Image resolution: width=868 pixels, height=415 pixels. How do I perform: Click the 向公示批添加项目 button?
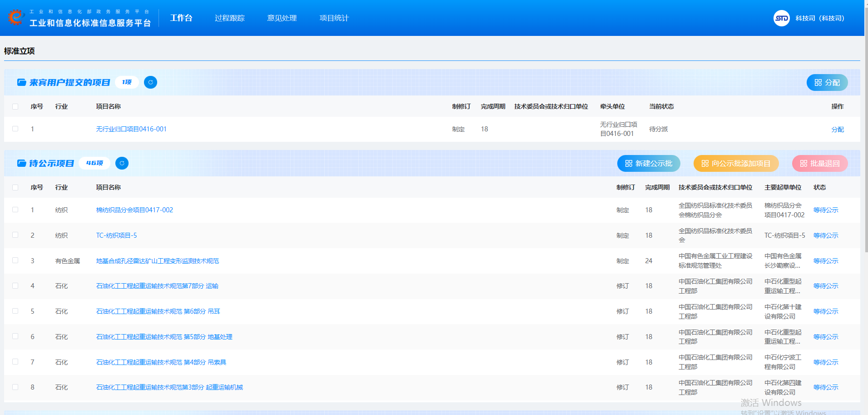[736, 163]
